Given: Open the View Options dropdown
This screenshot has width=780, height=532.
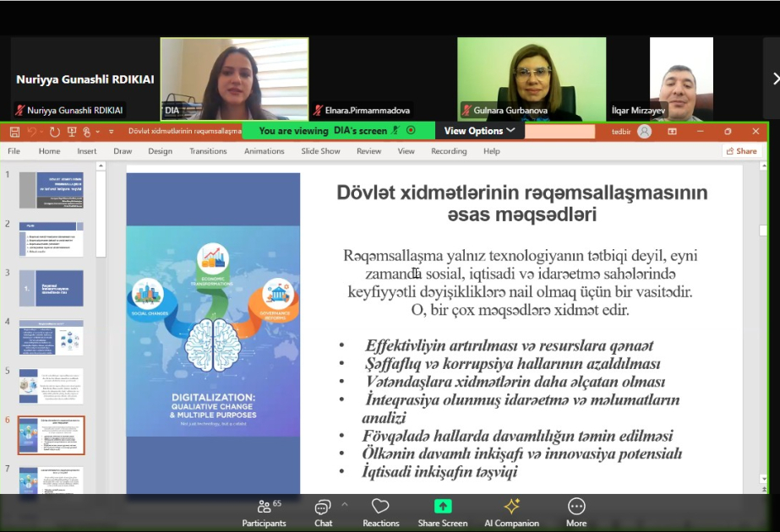Looking at the screenshot, I should pos(479,131).
